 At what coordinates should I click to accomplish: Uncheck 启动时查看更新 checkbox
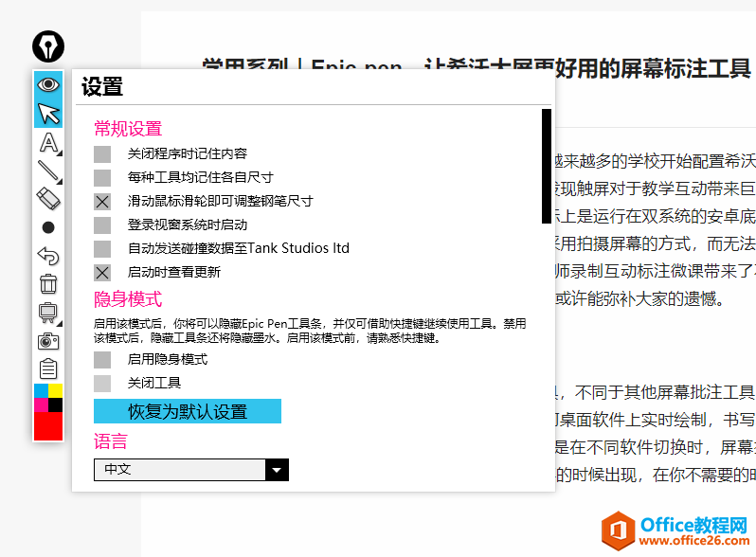tap(102, 273)
